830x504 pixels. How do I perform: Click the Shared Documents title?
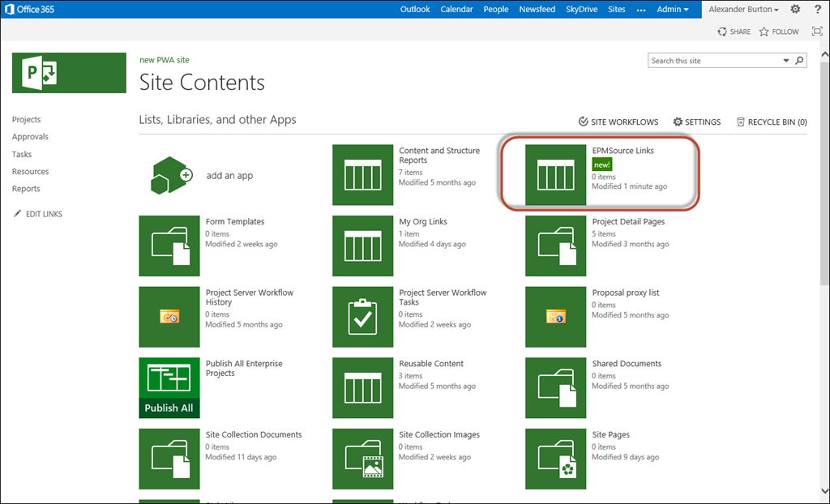pos(627,363)
